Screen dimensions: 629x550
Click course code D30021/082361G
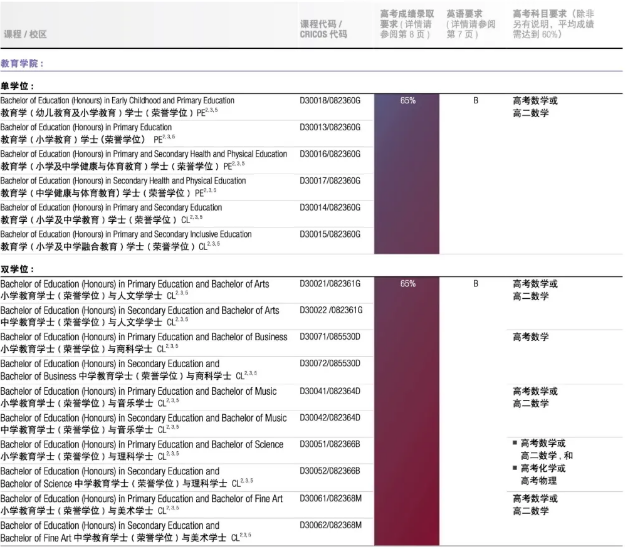pos(330,284)
